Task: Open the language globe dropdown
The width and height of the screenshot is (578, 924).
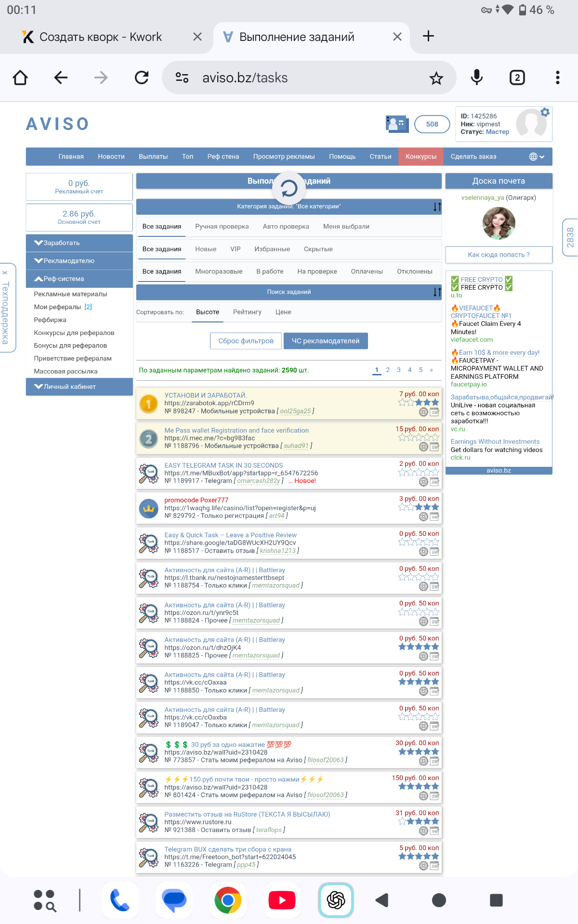Action: (x=537, y=157)
